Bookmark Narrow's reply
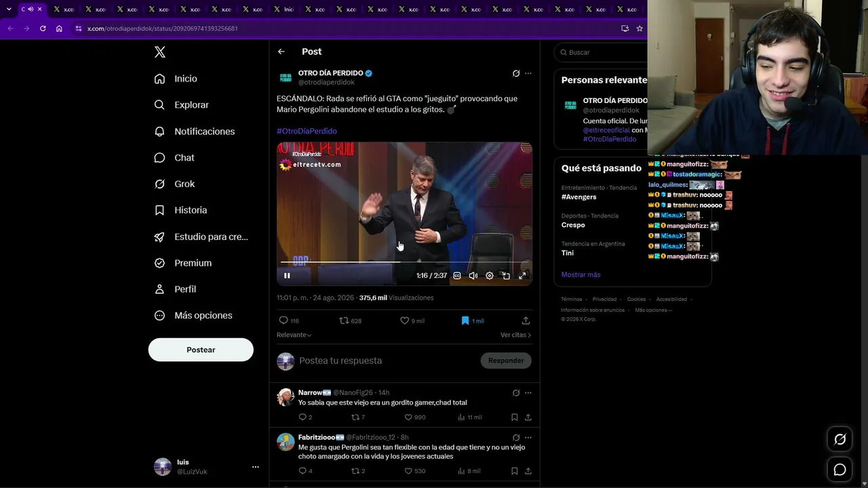The height and width of the screenshot is (488, 868). [514, 418]
